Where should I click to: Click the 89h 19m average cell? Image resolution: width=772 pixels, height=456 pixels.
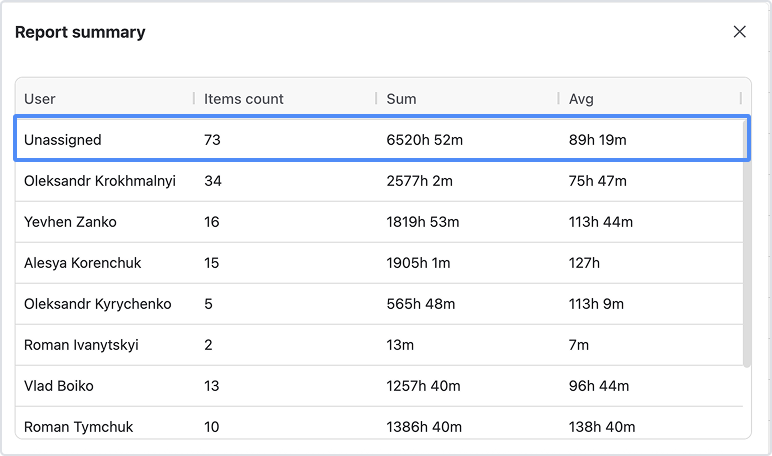click(597, 140)
